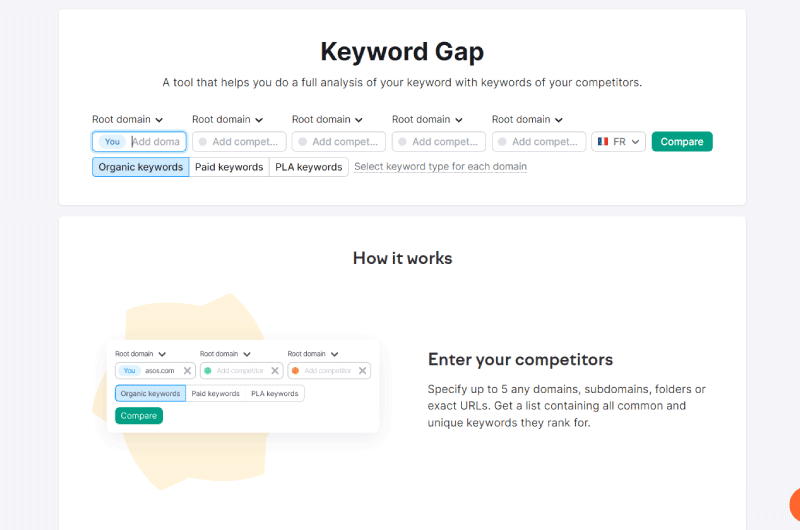Click 'Select keyword type for each domain' link

click(x=440, y=166)
